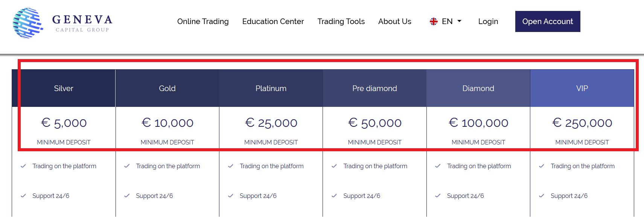This screenshot has height=219, width=644.
Task: Select the VIP account plan header
Action: click(582, 88)
